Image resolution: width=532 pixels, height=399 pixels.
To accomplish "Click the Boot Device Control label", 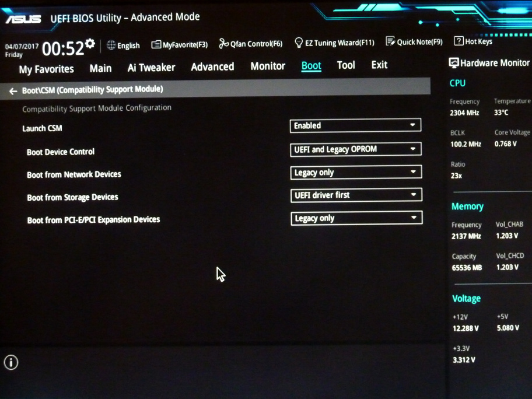I will [61, 152].
